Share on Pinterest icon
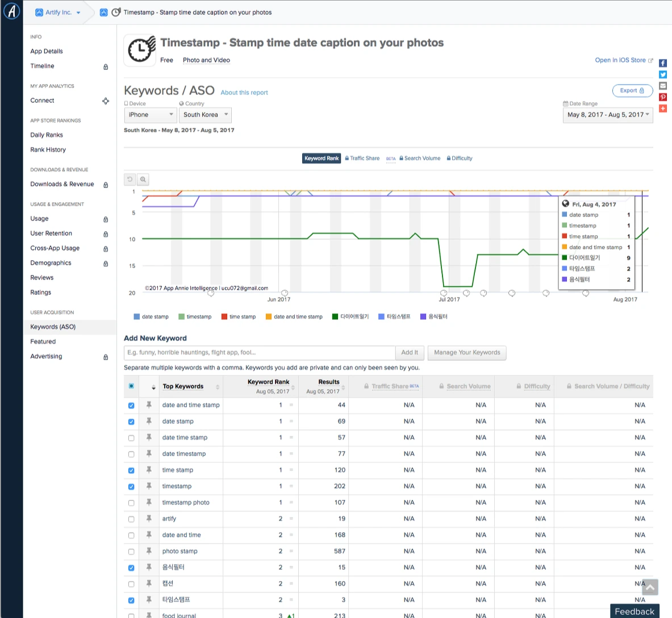This screenshot has height=618, width=672. coord(662,97)
